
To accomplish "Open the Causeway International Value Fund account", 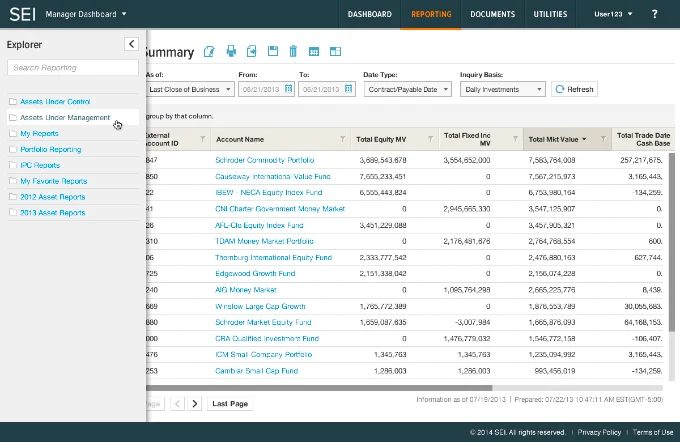I will [273, 177].
